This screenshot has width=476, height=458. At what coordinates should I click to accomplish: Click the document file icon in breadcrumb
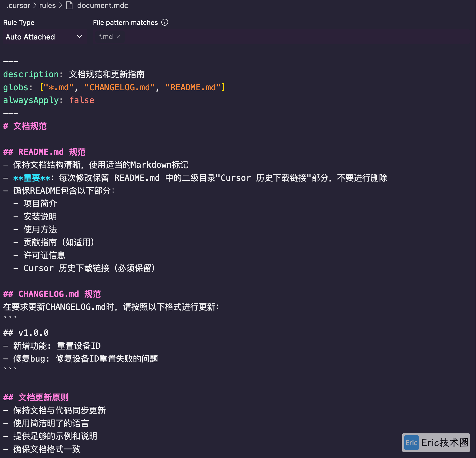(69, 5)
